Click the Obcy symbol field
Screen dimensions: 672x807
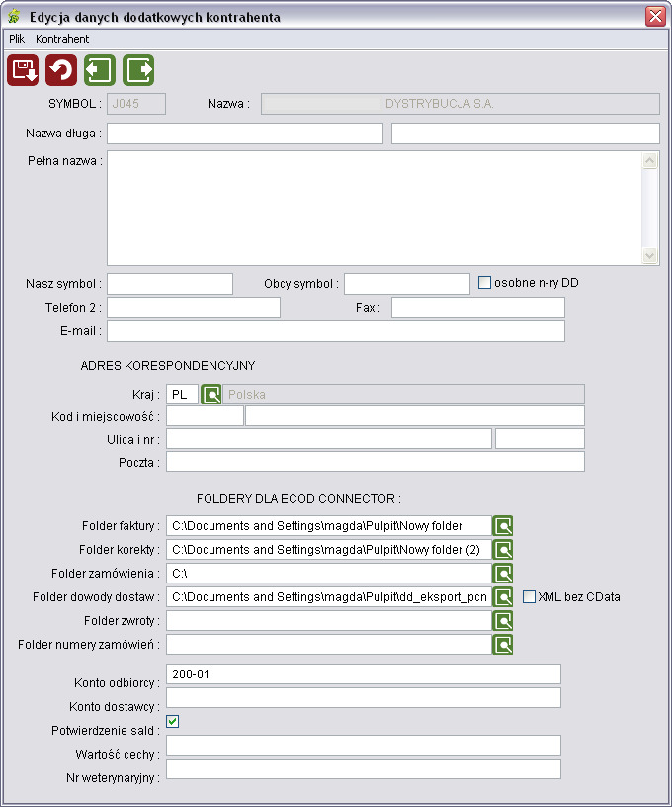[407, 284]
